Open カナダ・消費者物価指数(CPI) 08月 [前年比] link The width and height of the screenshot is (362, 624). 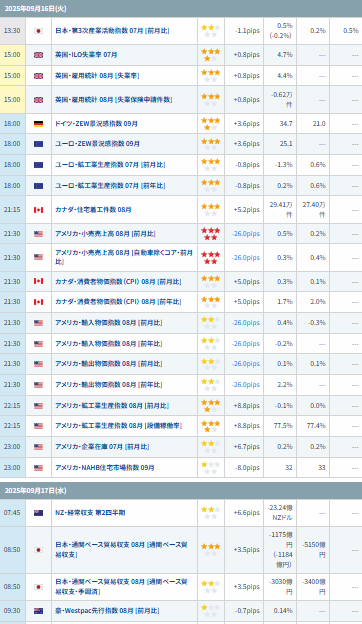[118, 302]
